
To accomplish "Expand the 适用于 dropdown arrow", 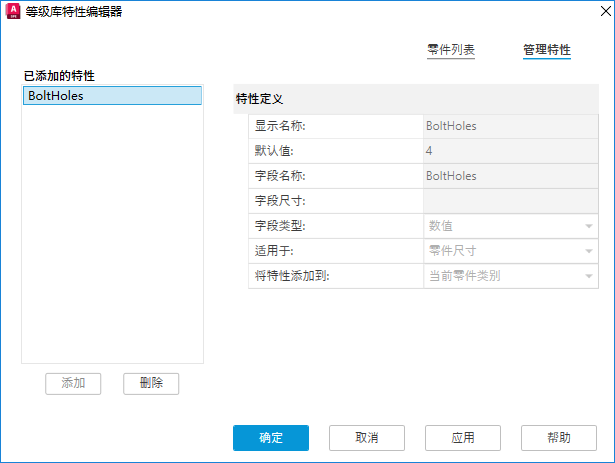I will point(589,251).
